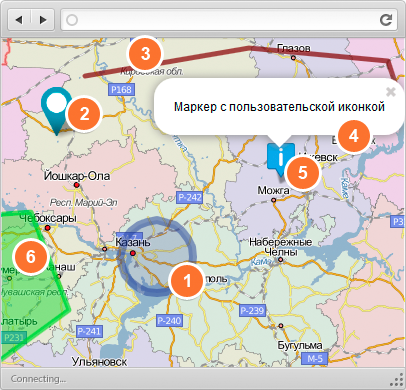Click the Набережные Челны city label
This screenshot has width=406, height=390.
point(281,247)
